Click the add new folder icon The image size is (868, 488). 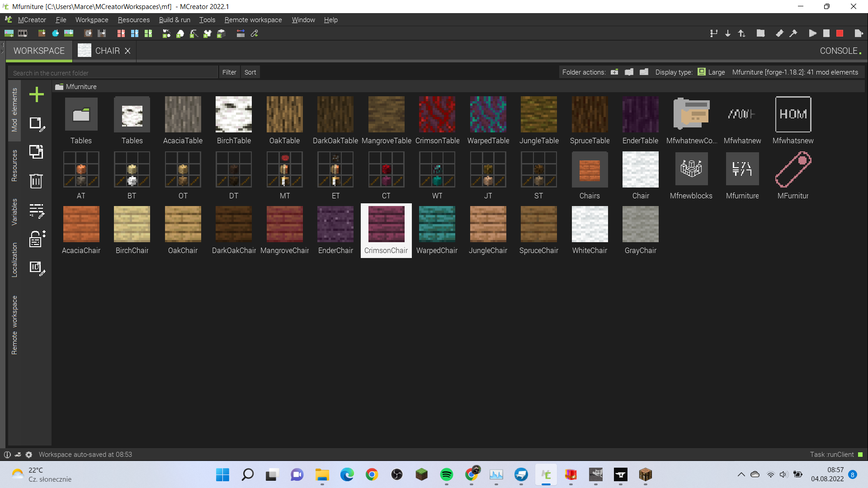click(614, 72)
